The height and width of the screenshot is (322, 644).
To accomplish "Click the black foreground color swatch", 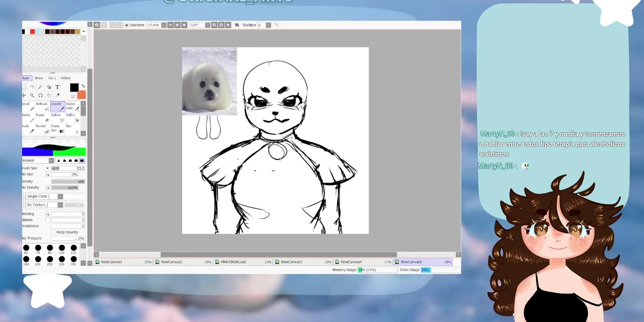I will pos(74,88).
